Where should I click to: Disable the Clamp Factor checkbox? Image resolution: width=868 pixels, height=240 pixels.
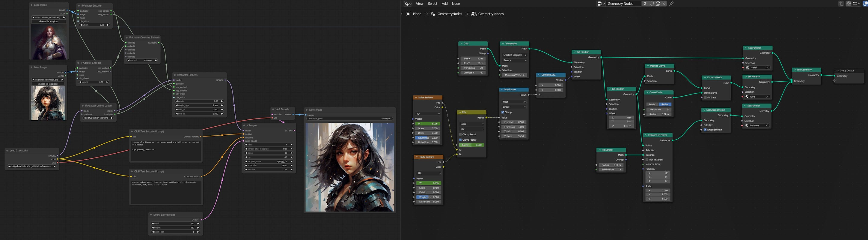(461, 140)
